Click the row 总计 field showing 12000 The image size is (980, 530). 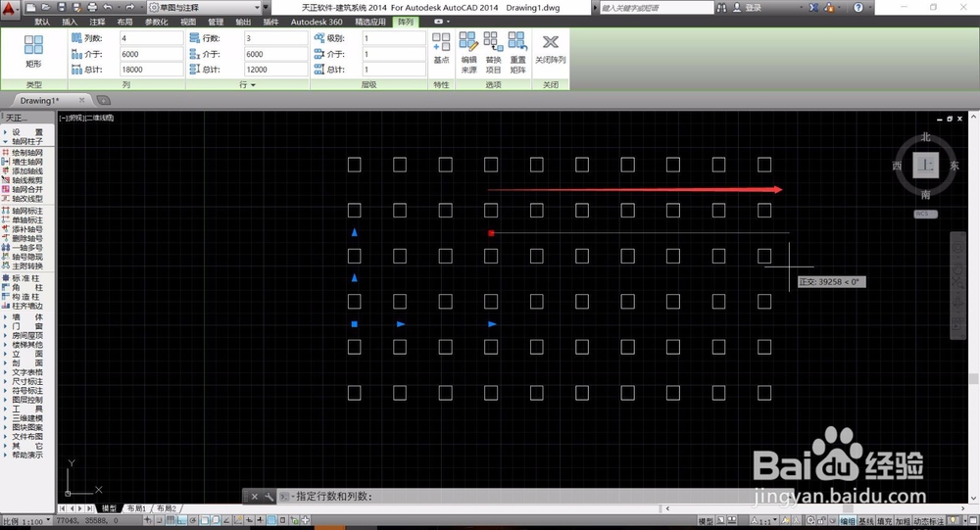point(275,70)
